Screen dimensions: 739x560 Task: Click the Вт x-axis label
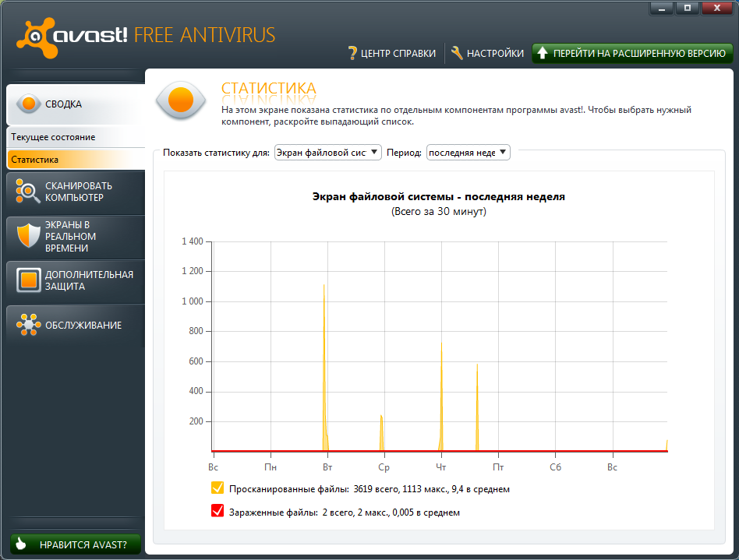point(327,467)
